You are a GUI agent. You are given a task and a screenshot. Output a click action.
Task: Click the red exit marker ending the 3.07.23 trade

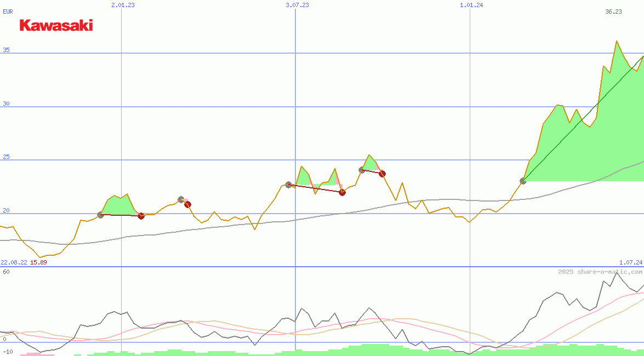click(x=342, y=192)
